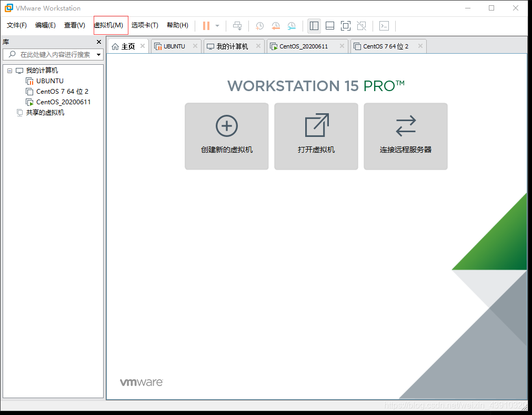Screen dimensions: 532x415
Task: Select the UBUNTU VM in the library
Action: [50, 81]
